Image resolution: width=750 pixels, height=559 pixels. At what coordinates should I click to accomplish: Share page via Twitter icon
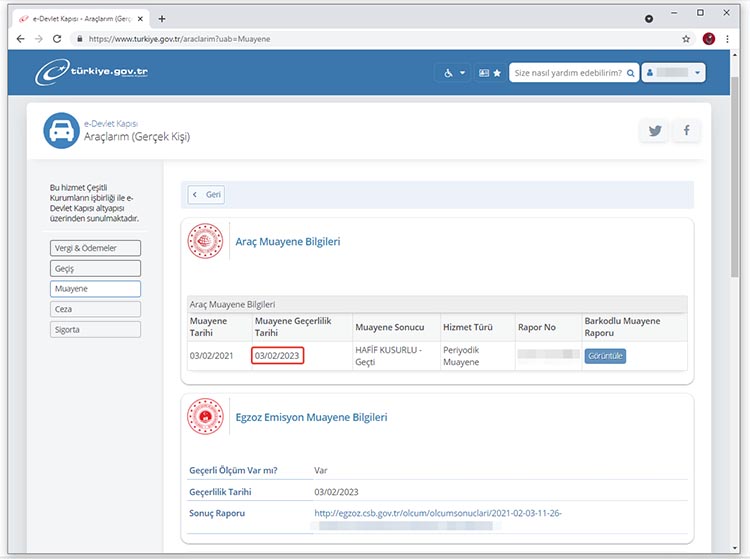(x=655, y=130)
